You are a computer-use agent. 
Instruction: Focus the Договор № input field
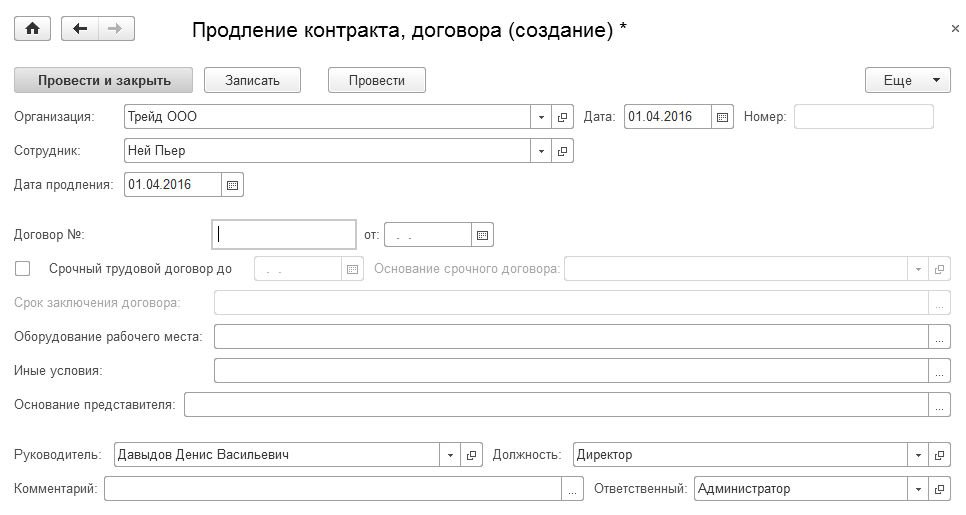pos(285,235)
